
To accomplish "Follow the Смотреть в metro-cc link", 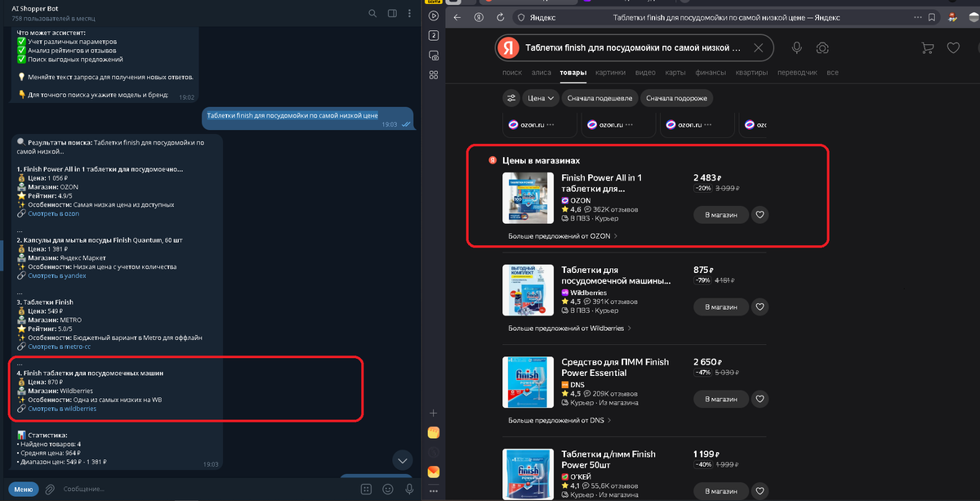I will pos(59,347).
